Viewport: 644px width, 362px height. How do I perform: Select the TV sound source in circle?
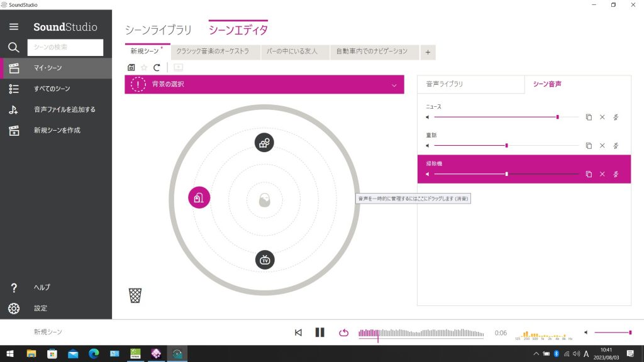[265, 260]
